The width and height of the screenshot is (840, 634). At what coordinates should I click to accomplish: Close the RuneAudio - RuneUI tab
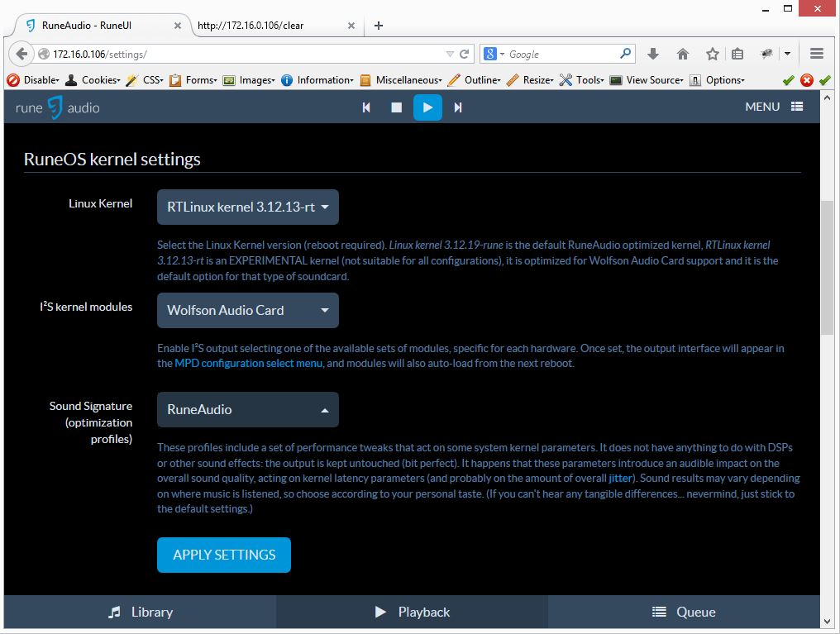tap(177, 25)
